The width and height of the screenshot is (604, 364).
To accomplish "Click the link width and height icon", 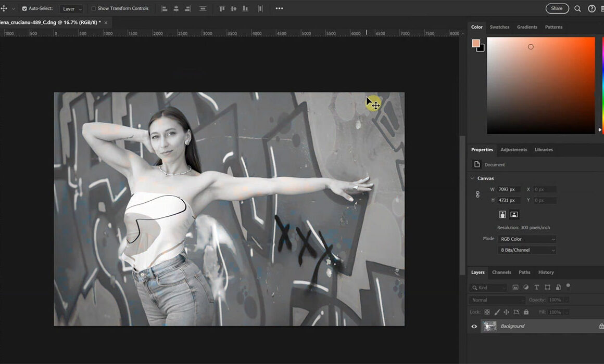I will click(x=477, y=194).
